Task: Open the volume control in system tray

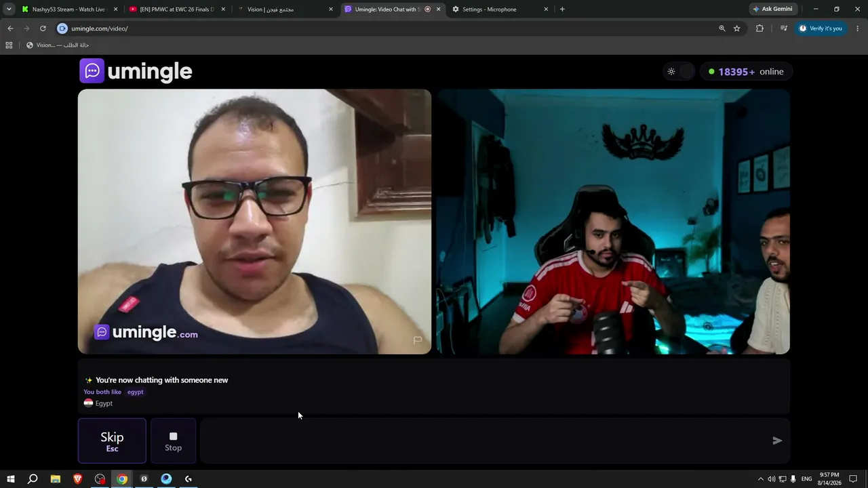Action: pyautogui.click(x=771, y=479)
